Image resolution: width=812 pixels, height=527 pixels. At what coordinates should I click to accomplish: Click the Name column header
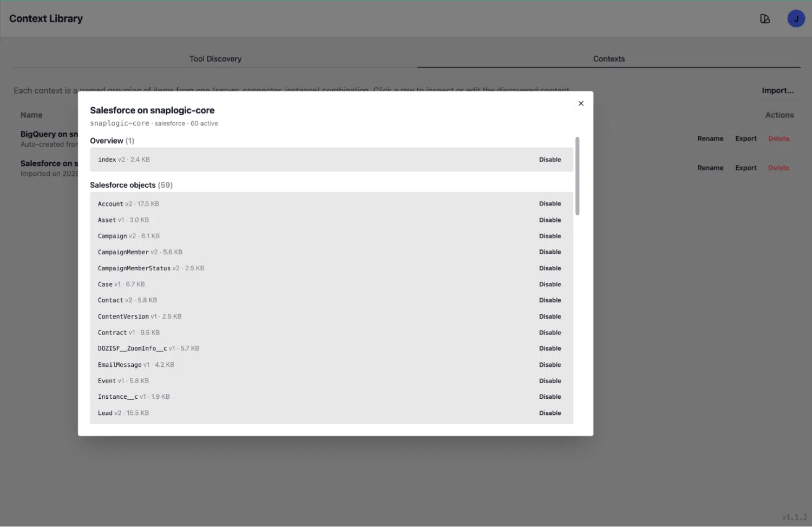tap(31, 115)
